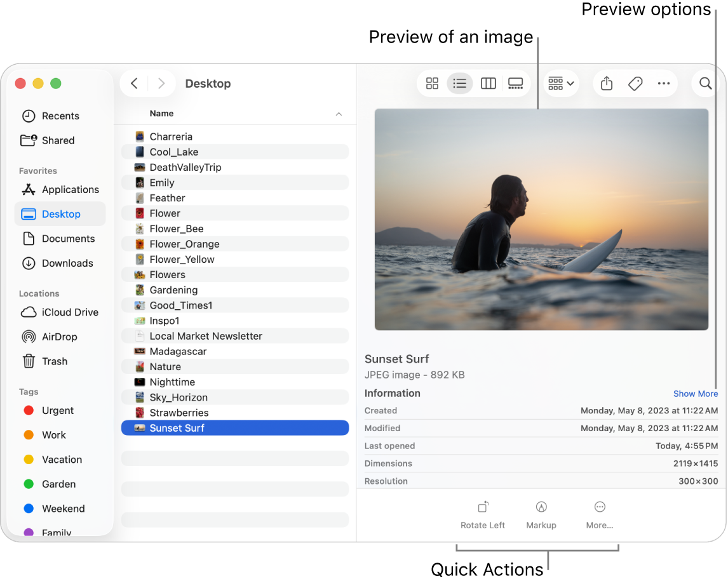
Task: Reverse sorting with the Name column chevron
Action: click(339, 114)
